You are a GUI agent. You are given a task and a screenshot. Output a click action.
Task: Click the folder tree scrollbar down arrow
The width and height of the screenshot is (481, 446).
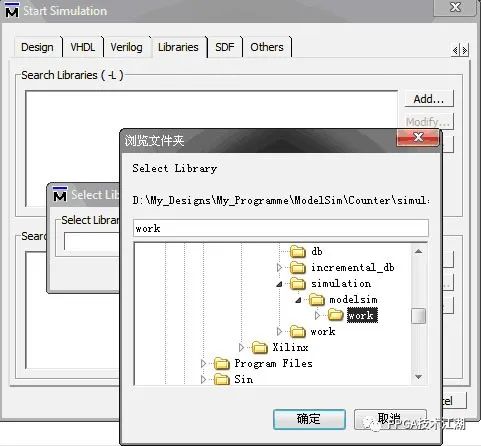[x=419, y=377]
